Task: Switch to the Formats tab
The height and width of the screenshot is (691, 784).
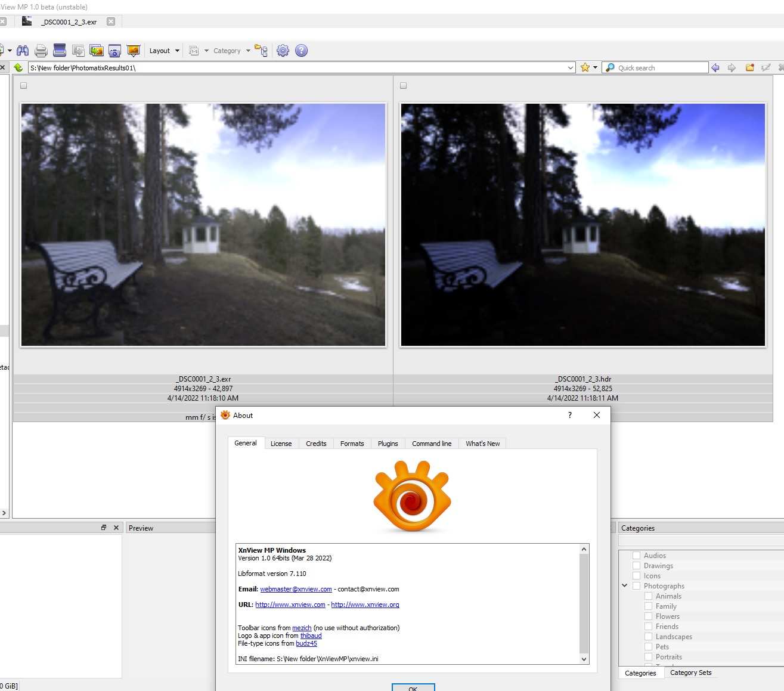Action: pos(352,444)
